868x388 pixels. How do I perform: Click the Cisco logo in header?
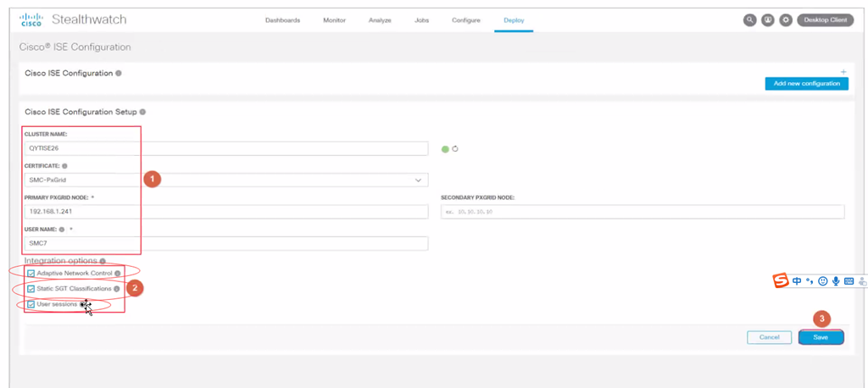(x=31, y=20)
